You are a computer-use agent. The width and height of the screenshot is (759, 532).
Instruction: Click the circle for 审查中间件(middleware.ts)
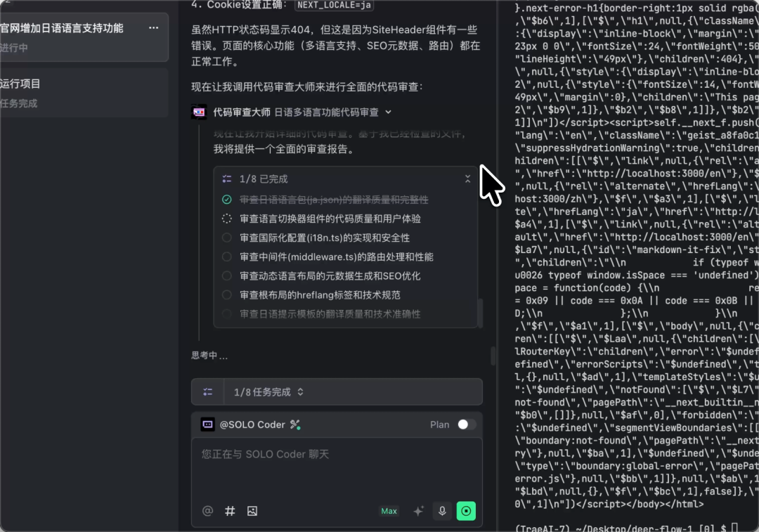(x=226, y=257)
